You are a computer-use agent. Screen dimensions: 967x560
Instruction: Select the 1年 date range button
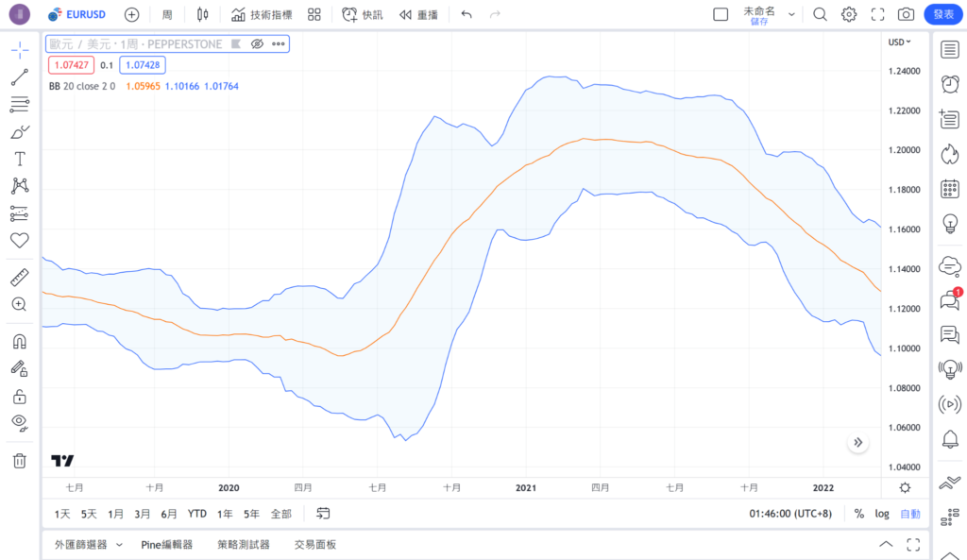225,513
